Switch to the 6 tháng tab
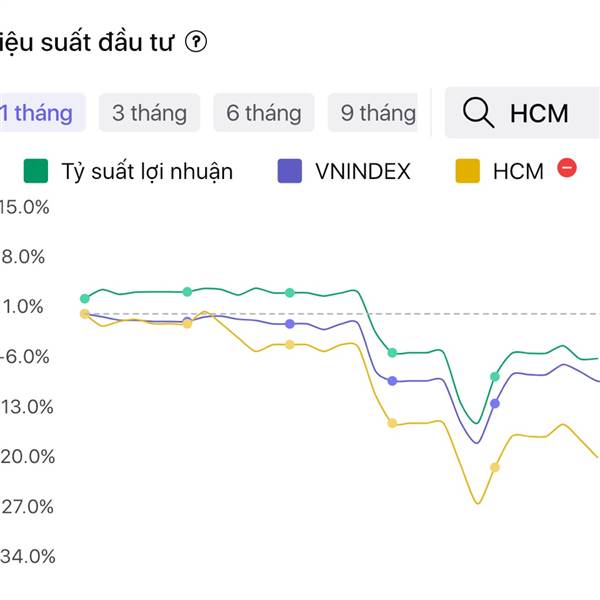The height and width of the screenshot is (600, 600). tap(264, 113)
